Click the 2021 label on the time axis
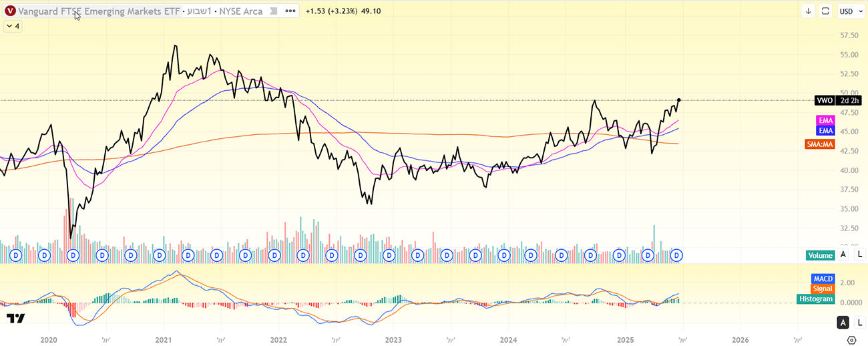Image resolution: width=868 pixels, height=346 pixels. coord(164,340)
